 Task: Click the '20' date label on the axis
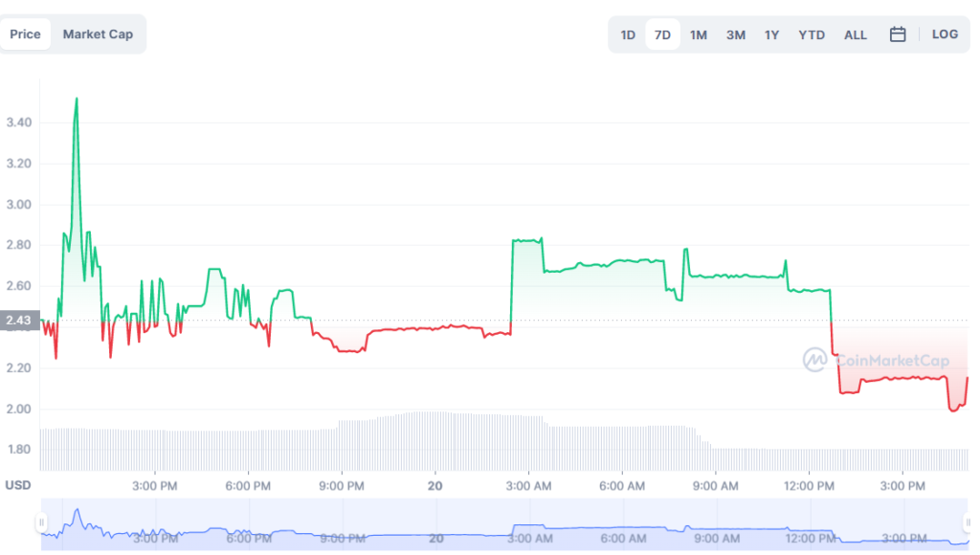[435, 486]
